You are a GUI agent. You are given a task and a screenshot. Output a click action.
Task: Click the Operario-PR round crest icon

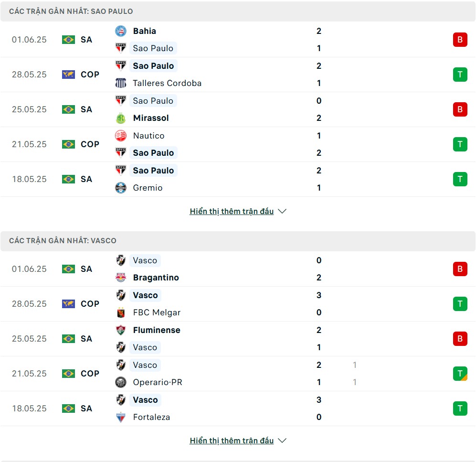coord(120,382)
